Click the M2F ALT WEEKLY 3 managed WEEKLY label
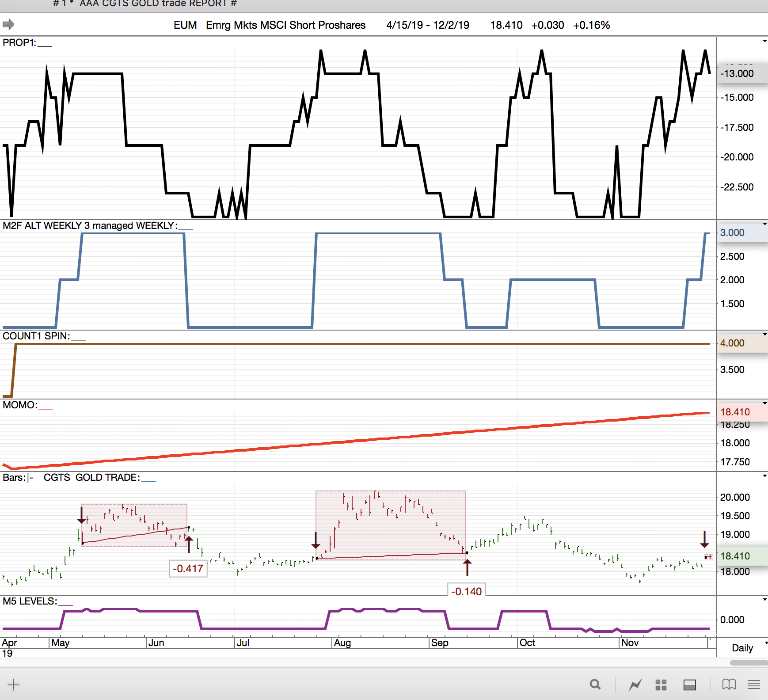 [x=90, y=225]
